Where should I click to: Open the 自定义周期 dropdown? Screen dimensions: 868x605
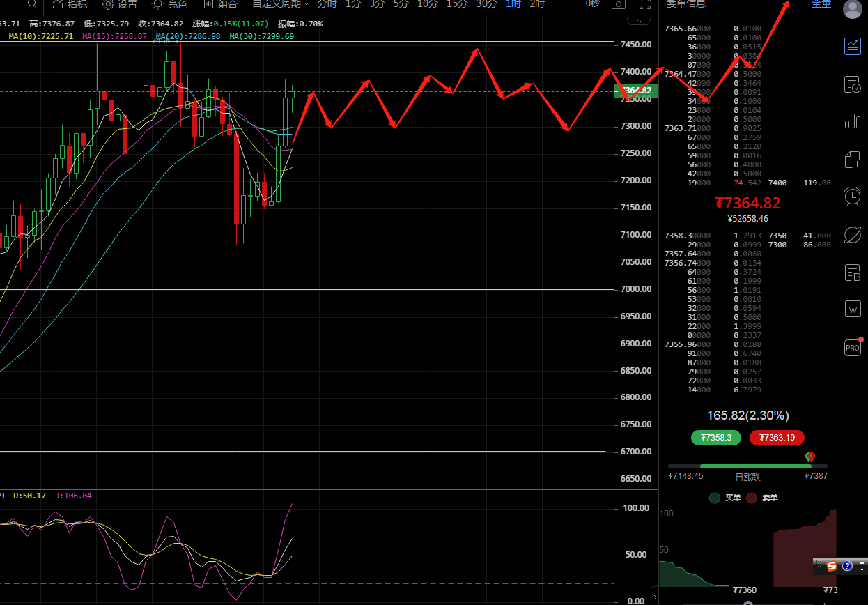point(279,4)
